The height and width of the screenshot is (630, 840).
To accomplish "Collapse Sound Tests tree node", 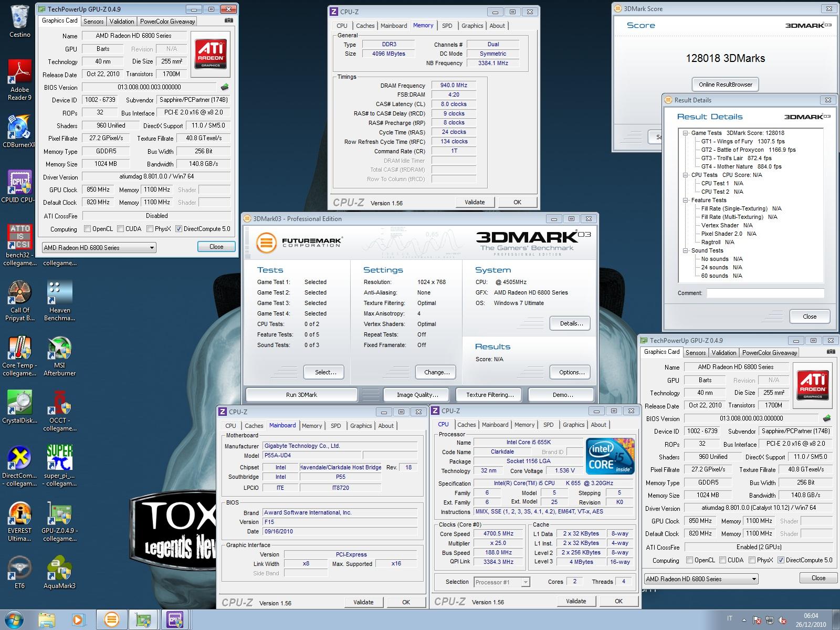I will pos(686,251).
